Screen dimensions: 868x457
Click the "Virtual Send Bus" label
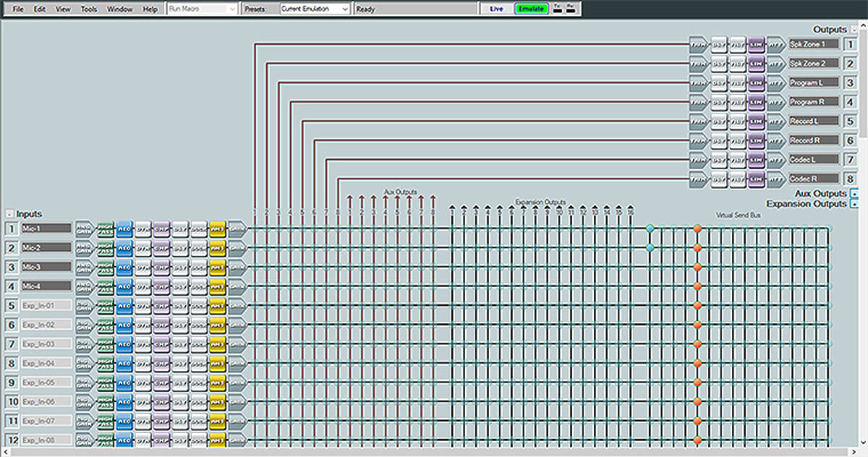738,215
